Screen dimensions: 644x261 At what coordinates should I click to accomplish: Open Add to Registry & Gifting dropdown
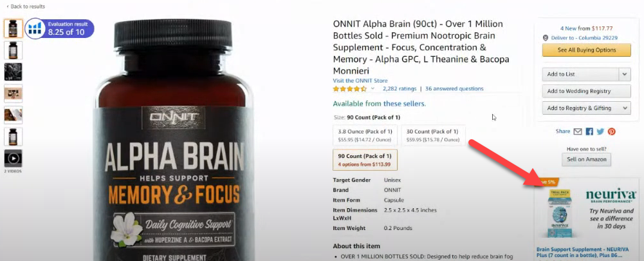pyautogui.click(x=587, y=108)
